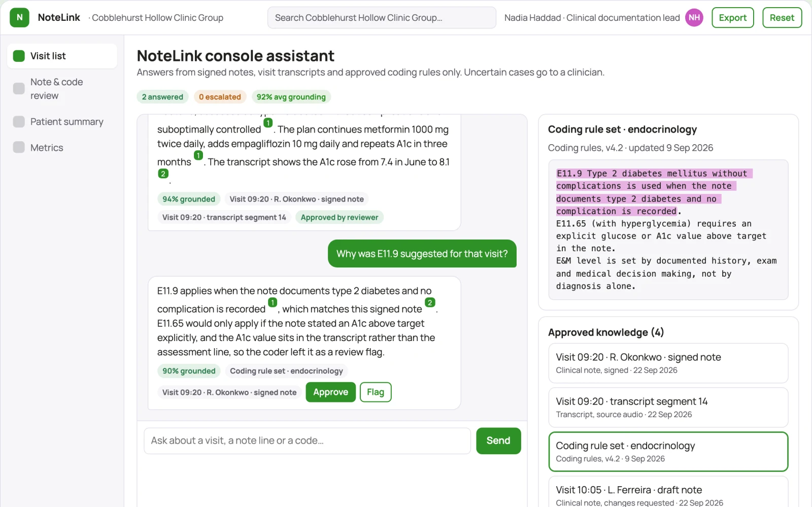Open signed note chip beside the Approve button
812x507 pixels.
[x=229, y=392]
